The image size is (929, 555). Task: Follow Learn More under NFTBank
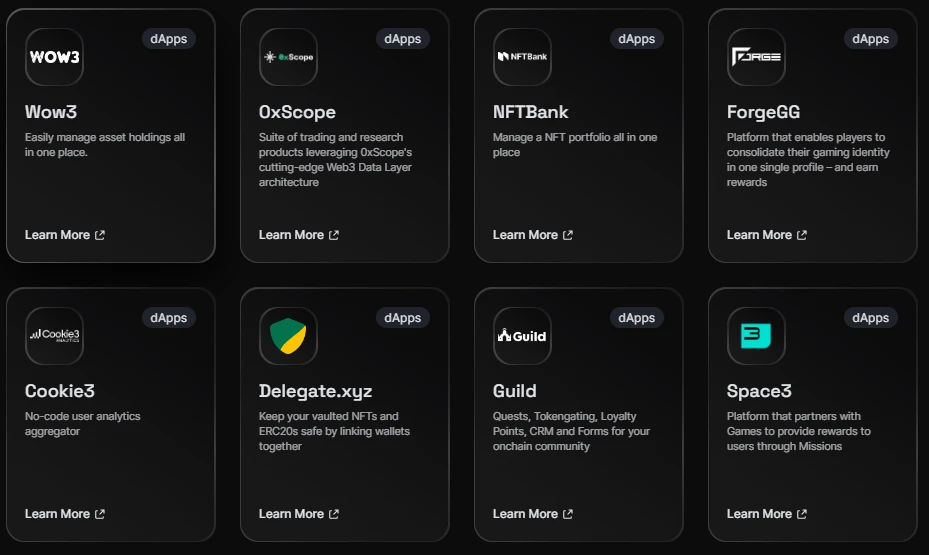click(533, 235)
